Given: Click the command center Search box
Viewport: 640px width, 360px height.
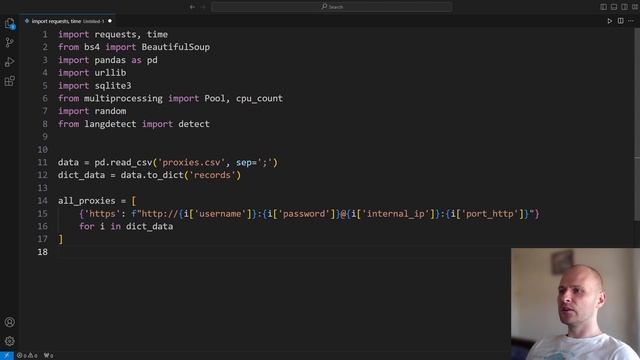Looking at the screenshot, I should (x=332, y=7).
